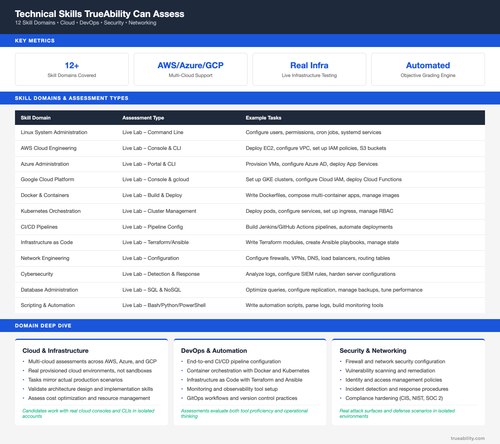The width and height of the screenshot is (500, 444).
Task: Click 'Set up GKE clusters' example text
Action: tap(324, 179)
